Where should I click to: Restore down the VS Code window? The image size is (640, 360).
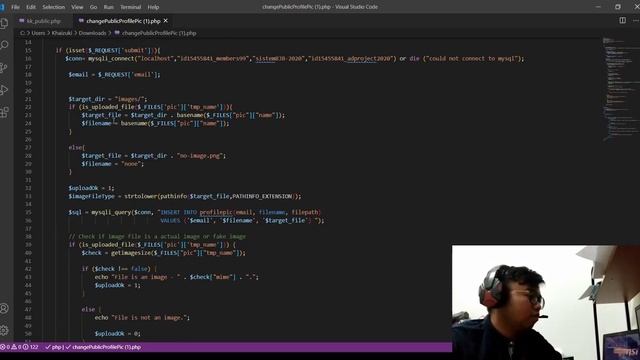[618, 7]
